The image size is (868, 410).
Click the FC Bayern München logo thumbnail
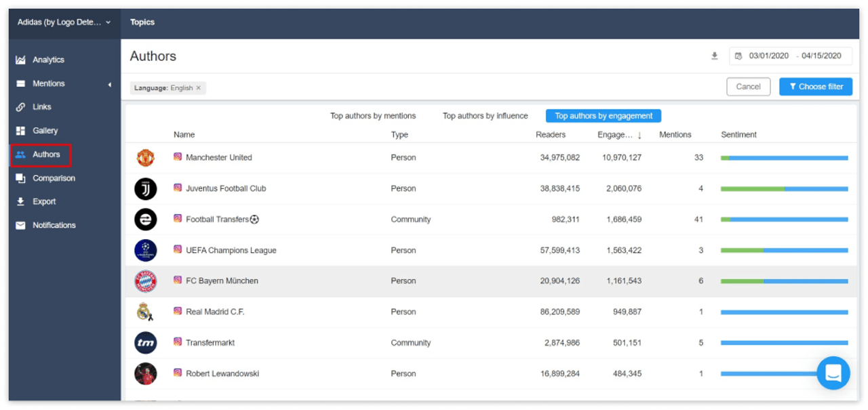click(145, 281)
